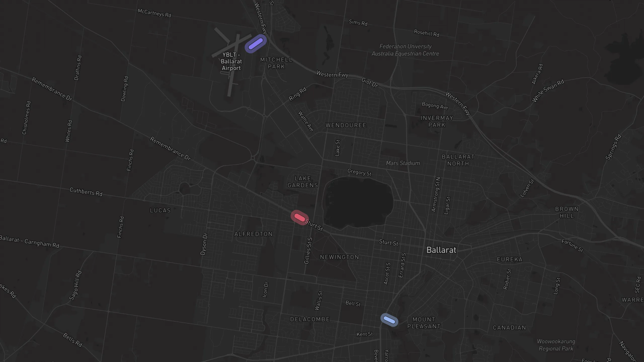Click the BALLARAT NORTH label

pos(458,160)
